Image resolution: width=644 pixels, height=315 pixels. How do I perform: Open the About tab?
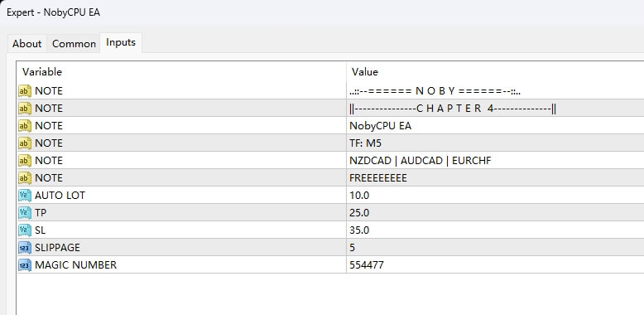[x=26, y=44]
